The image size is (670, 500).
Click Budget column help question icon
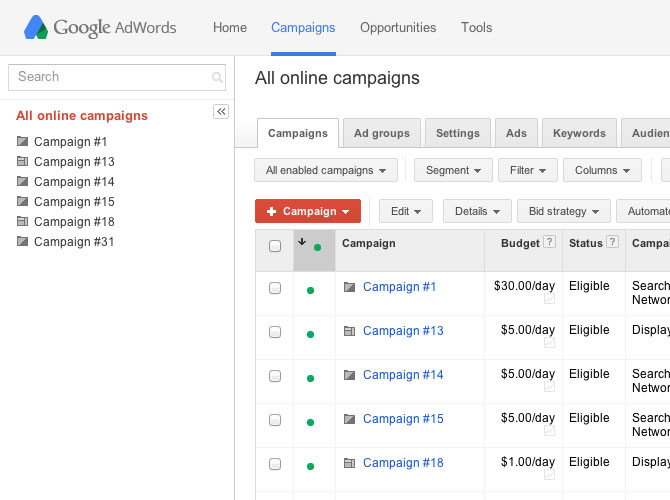click(x=550, y=242)
